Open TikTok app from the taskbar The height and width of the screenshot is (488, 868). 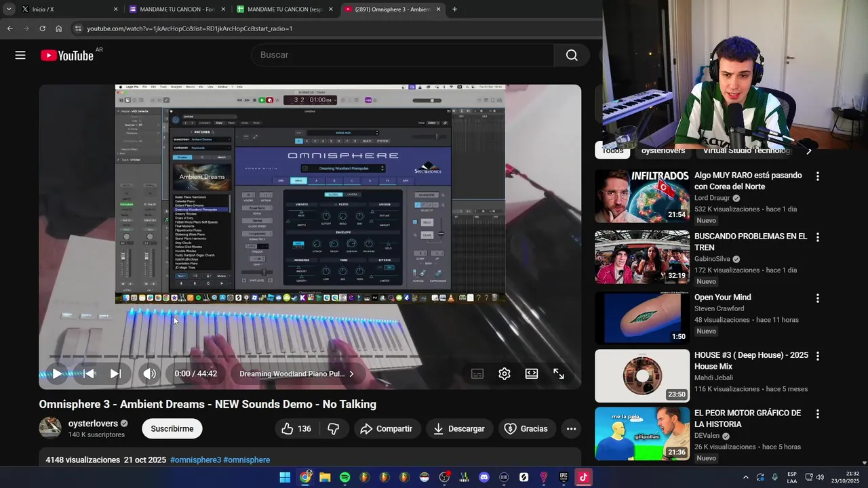pos(583,477)
